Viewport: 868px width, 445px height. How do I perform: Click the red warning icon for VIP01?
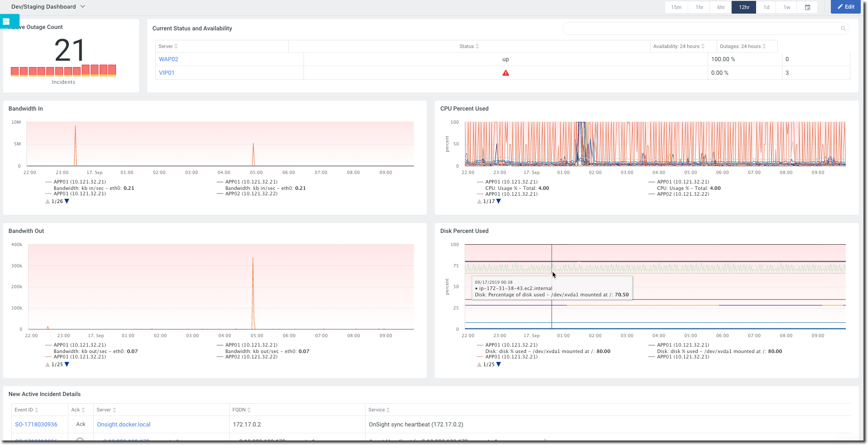[506, 73]
